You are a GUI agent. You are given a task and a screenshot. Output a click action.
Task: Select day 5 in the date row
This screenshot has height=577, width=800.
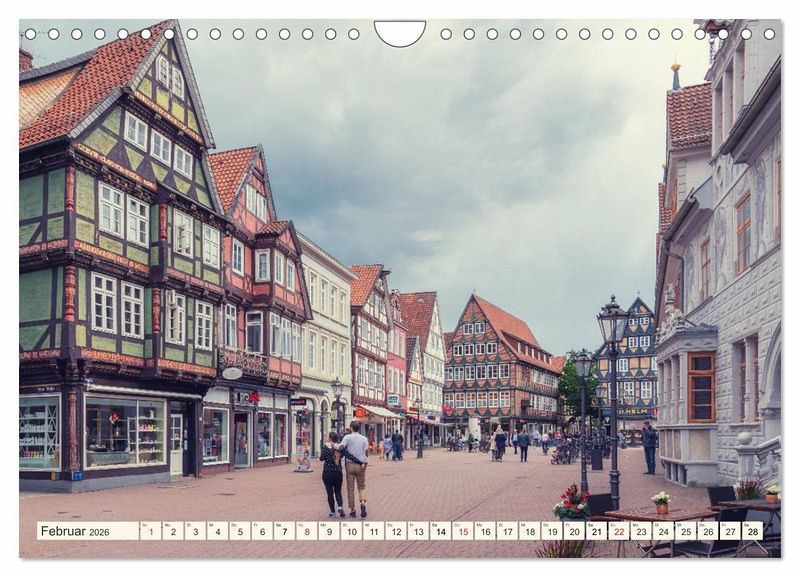[239, 531]
